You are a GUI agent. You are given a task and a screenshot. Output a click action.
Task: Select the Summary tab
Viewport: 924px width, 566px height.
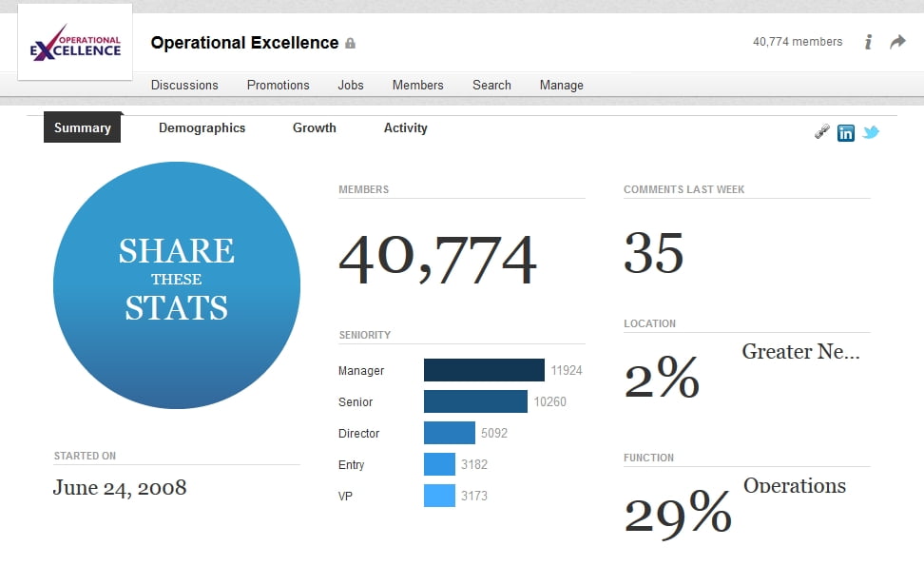(x=83, y=127)
